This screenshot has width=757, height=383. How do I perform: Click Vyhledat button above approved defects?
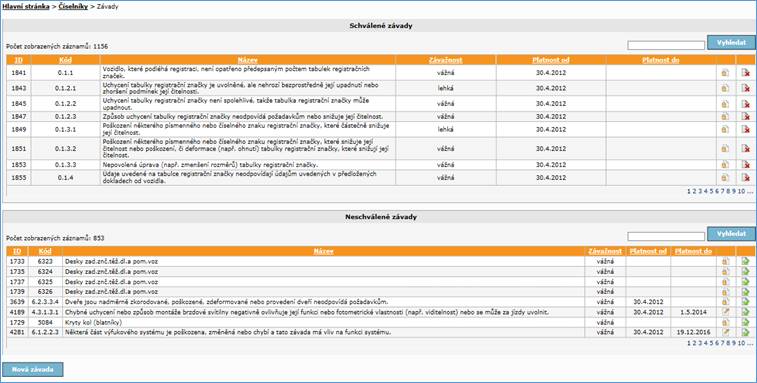click(x=731, y=43)
